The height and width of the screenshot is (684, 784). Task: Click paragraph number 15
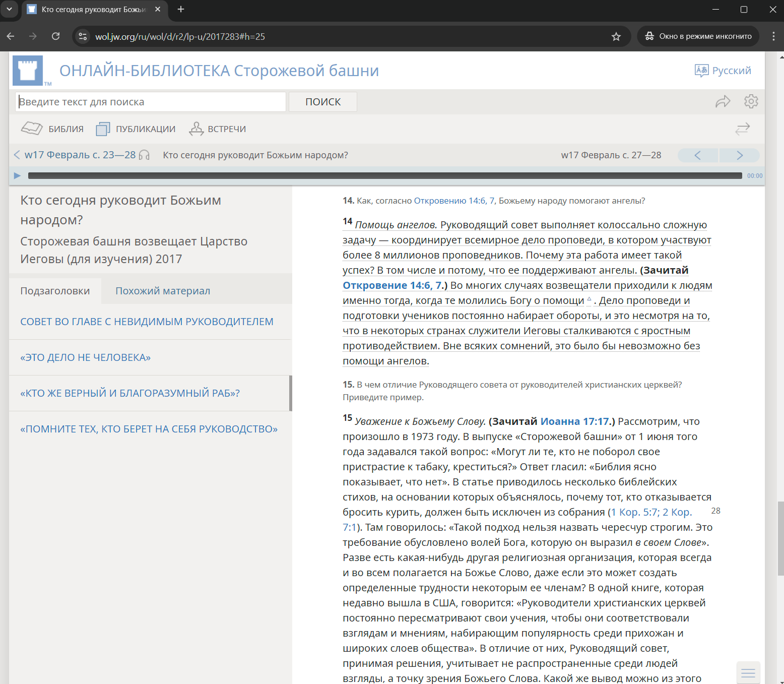pos(347,418)
